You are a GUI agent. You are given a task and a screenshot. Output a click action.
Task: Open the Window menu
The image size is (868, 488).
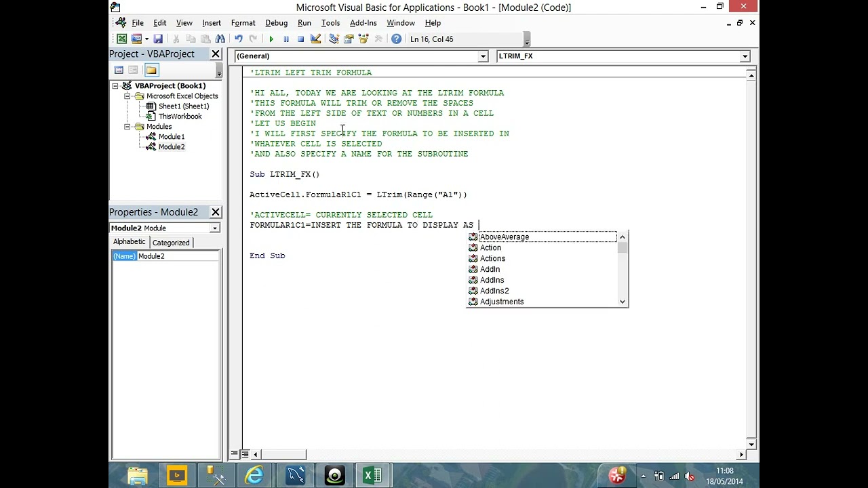[x=401, y=23]
